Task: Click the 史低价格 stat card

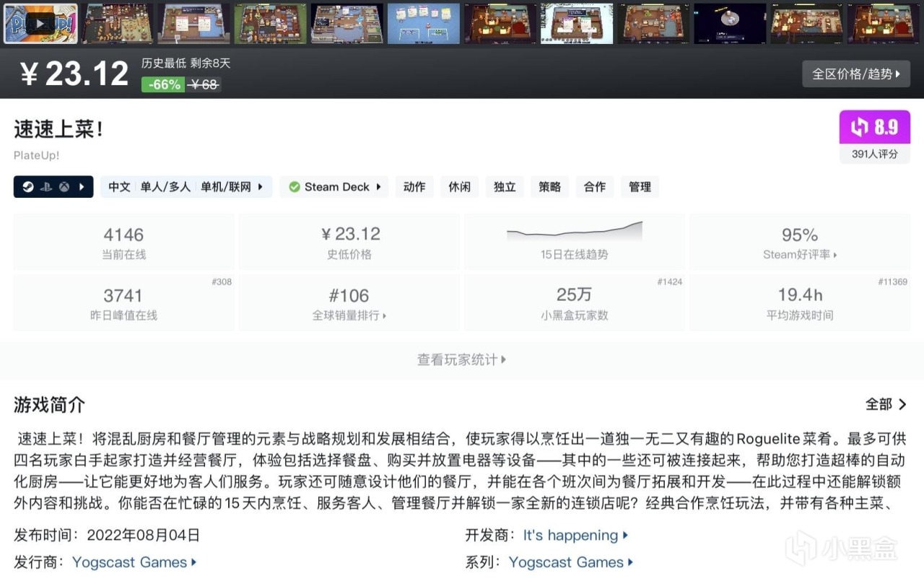Action: click(349, 242)
